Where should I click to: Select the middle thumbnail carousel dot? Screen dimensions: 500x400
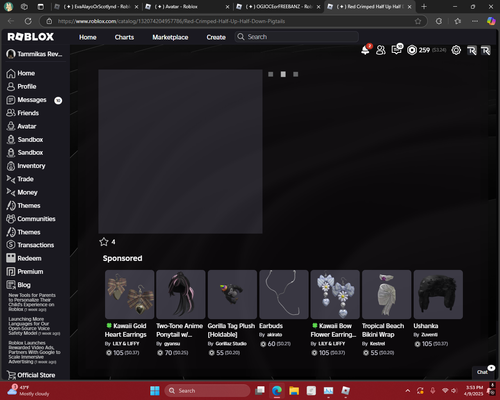(283, 74)
